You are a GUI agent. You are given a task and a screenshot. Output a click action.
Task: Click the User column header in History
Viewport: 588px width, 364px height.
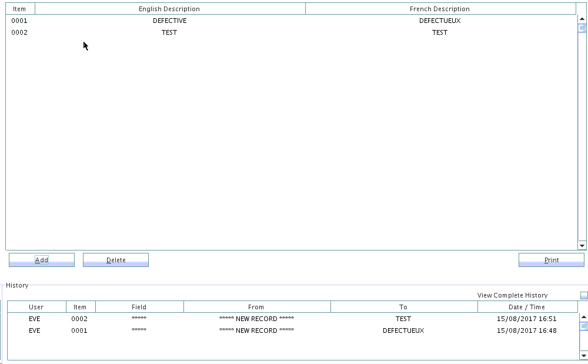[x=36, y=307]
